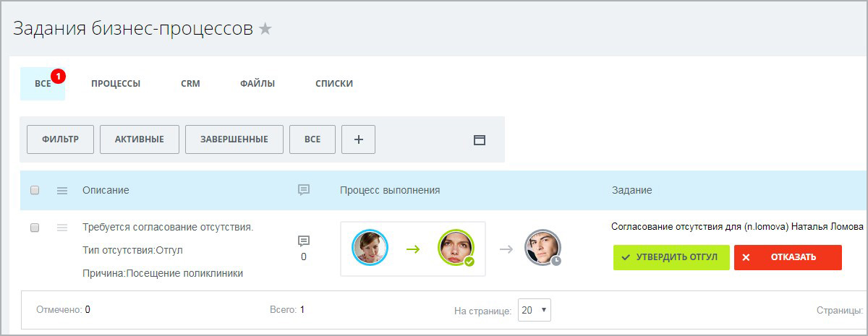Open the Фильтр button
This screenshot has height=336, width=868.
click(60, 139)
